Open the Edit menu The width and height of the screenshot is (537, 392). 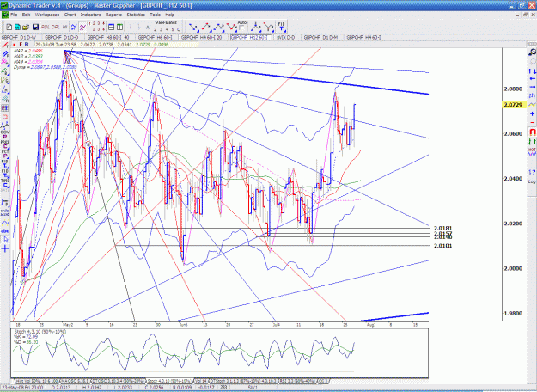tap(26, 15)
